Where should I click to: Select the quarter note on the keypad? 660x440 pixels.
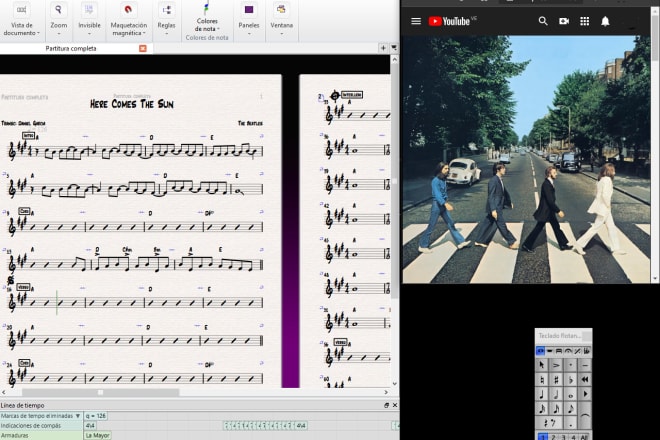tap(542, 394)
